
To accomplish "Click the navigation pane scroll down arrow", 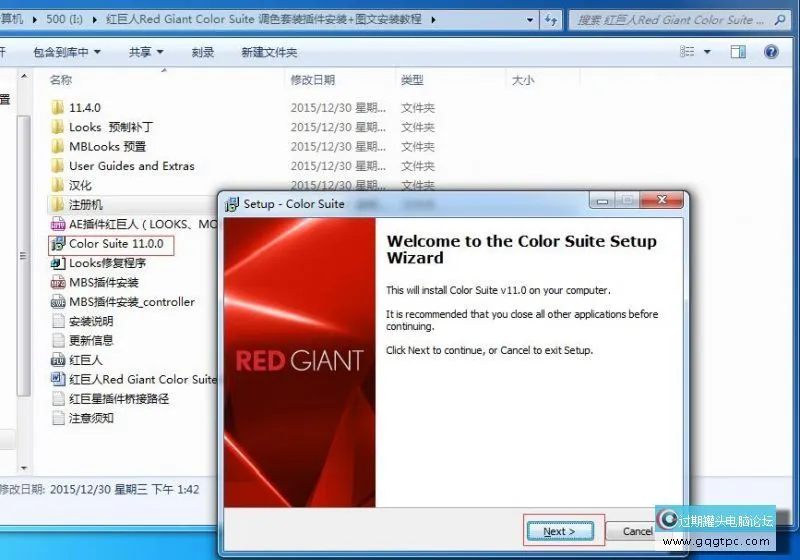I will pos(24,468).
